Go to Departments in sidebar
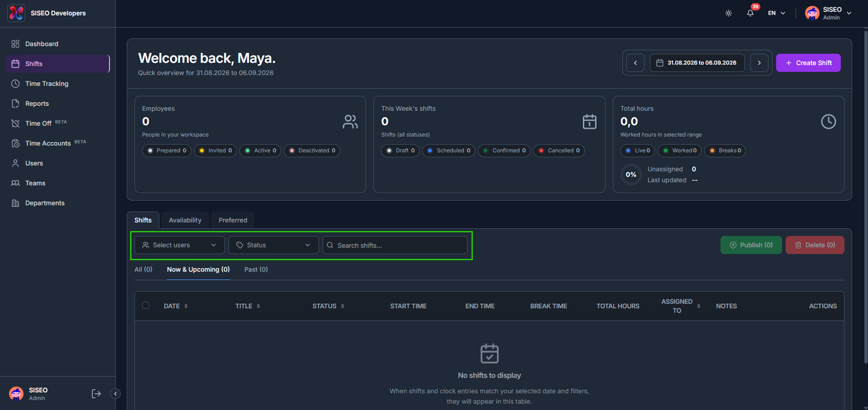 58,203
